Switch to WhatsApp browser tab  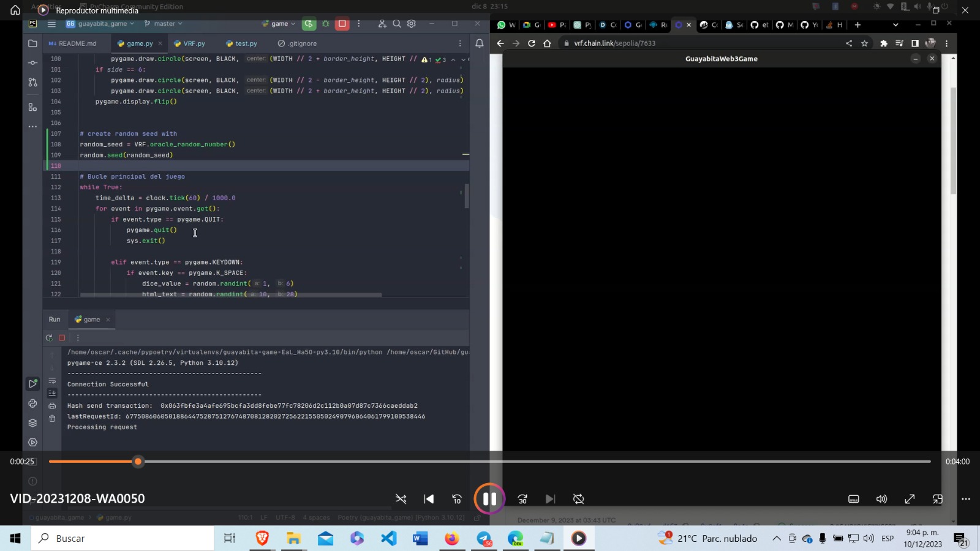click(x=506, y=25)
